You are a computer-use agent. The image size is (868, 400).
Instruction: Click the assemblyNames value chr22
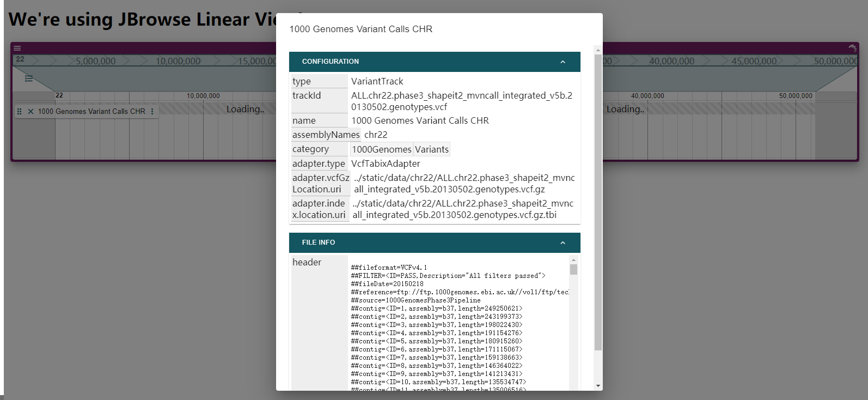click(376, 135)
